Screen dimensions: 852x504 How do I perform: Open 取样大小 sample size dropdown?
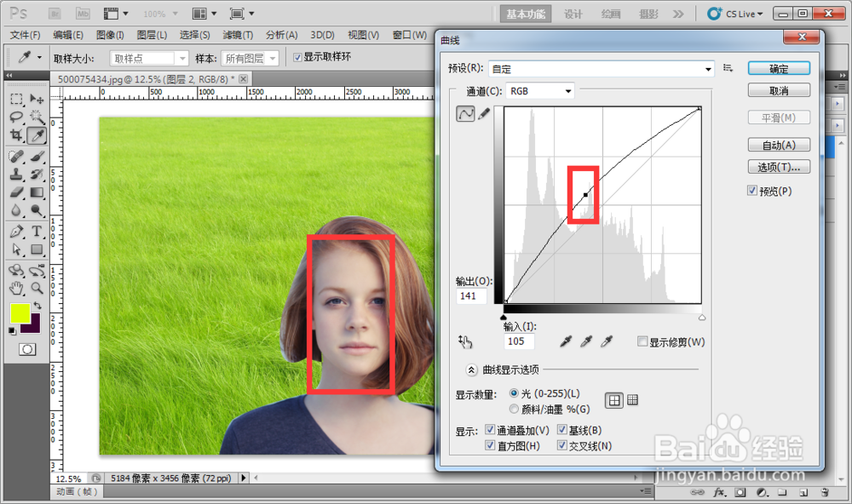149,58
